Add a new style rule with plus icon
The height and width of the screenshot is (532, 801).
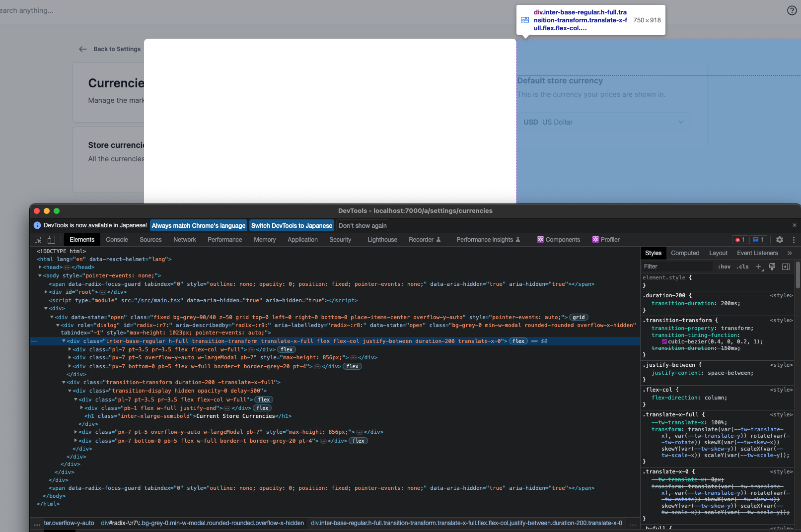point(758,266)
